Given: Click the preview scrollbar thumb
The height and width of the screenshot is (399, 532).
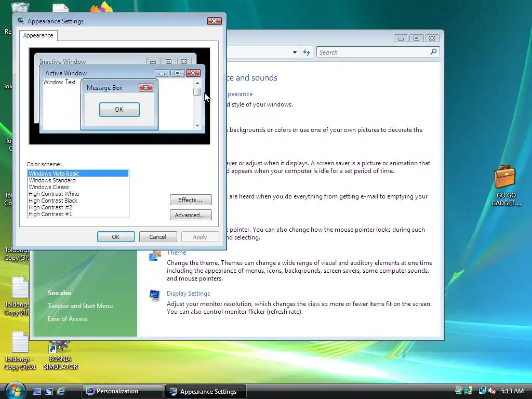Looking at the screenshot, I should (197, 91).
